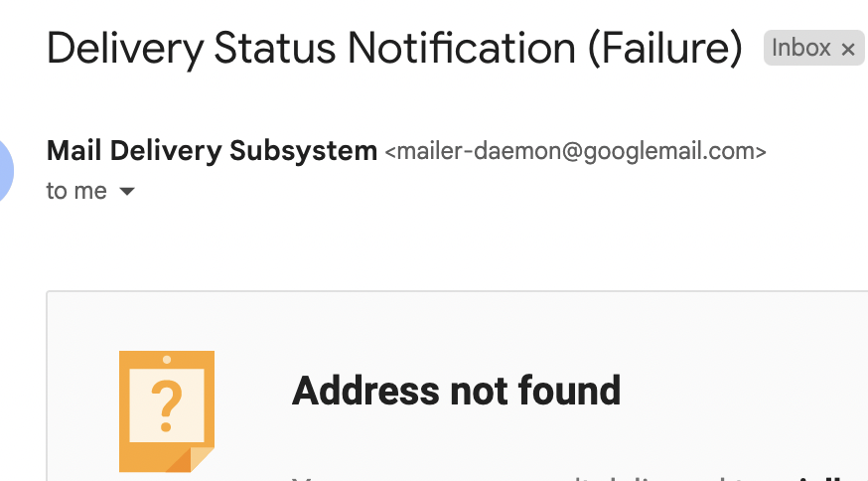This screenshot has height=481, width=868.
Task: Click the sender name Mail Delivery Subsystem
Action: [212, 151]
